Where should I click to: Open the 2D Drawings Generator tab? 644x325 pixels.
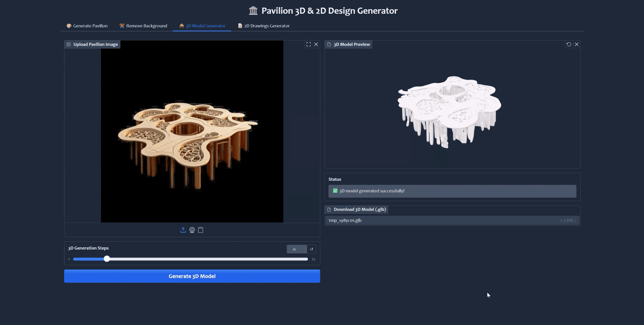tap(264, 26)
